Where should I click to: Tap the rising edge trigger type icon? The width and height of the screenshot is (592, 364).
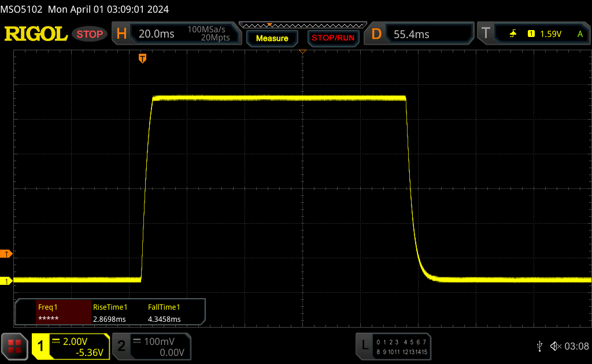(x=513, y=34)
